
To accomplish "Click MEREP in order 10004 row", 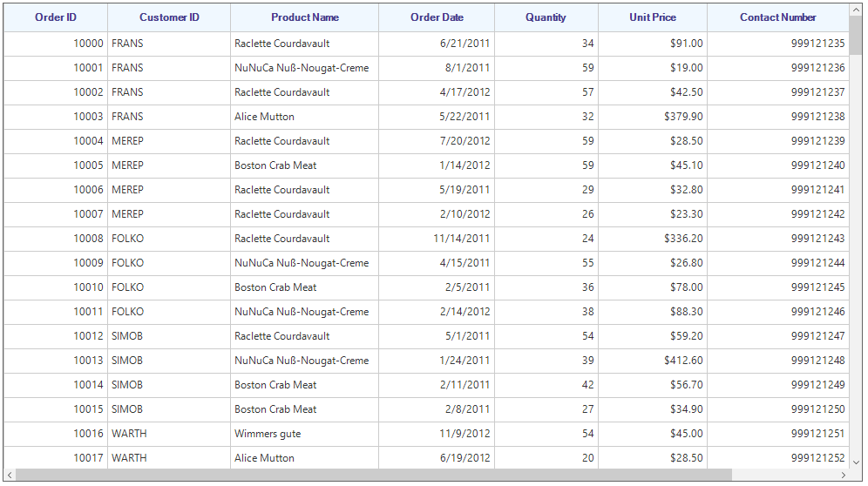I will (169, 140).
